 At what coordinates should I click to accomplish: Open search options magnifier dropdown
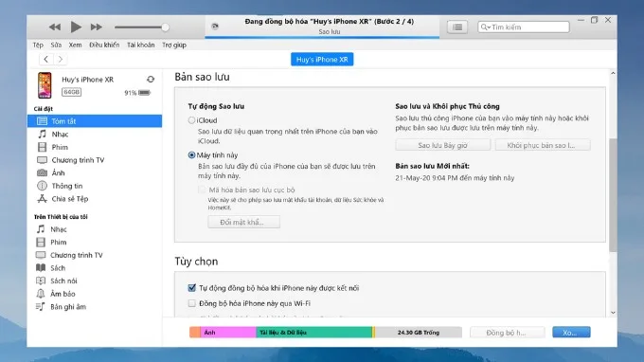point(485,27)
